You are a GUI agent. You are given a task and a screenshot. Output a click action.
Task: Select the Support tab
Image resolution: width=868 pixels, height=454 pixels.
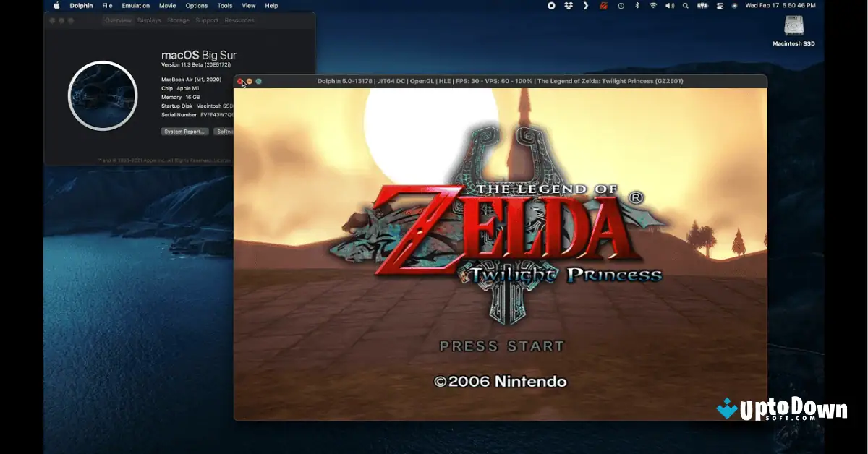coord(206,20)
